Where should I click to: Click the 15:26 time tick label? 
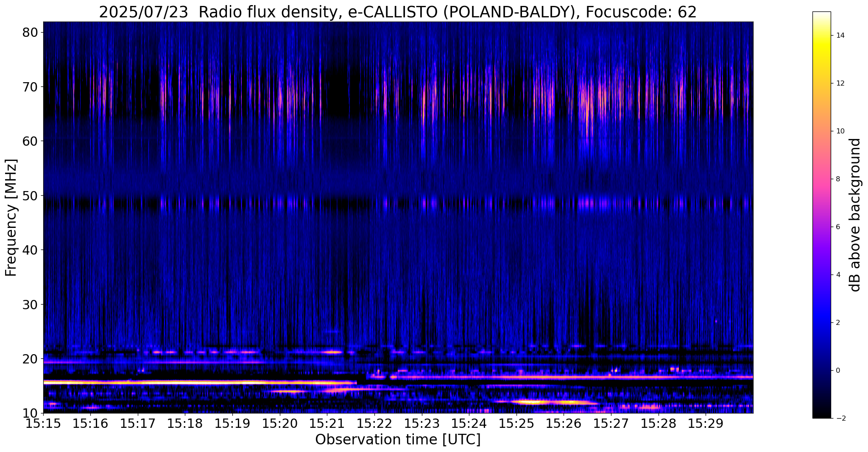(x=564, y=424)
